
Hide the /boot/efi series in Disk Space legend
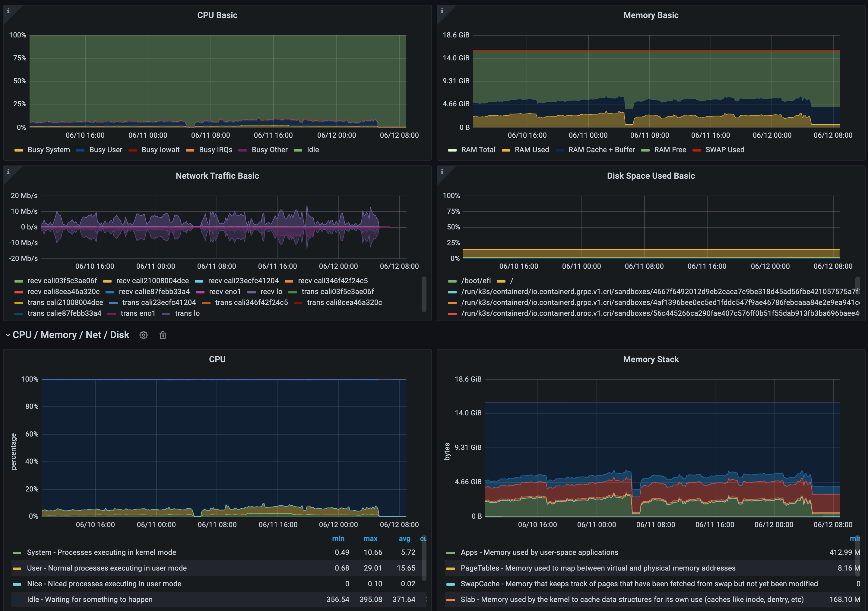coord(476,280)
